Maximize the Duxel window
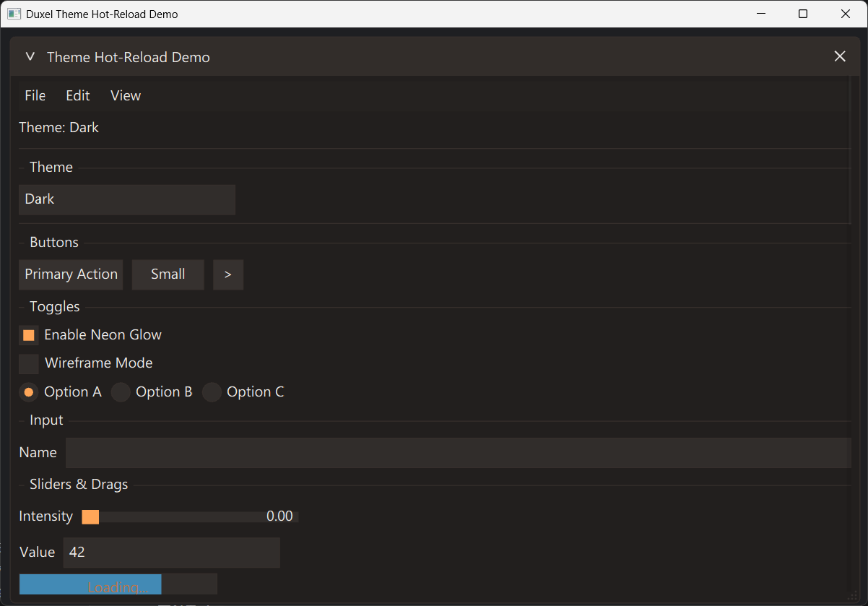This screenshot has width=868, height=606. coord(803,14)
